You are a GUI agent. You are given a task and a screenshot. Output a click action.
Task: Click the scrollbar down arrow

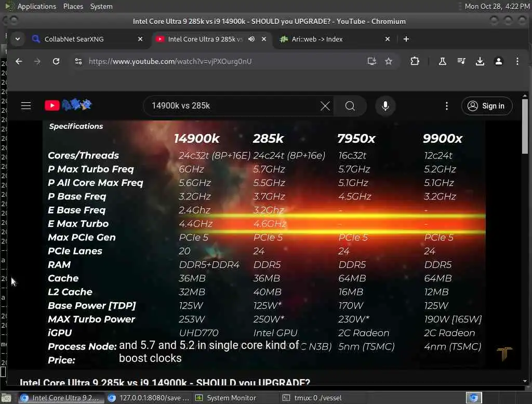(525, 381)
